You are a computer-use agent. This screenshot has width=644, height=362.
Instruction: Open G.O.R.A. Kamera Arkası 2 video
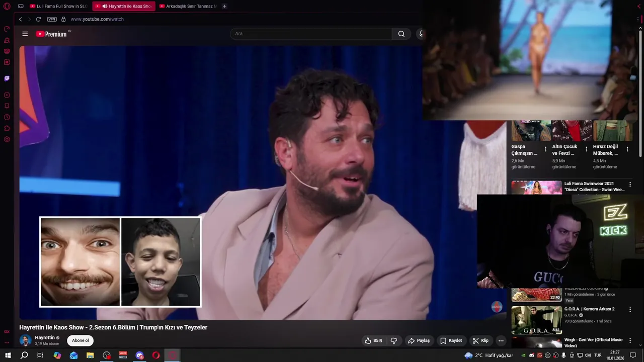[x=589, y=309]
